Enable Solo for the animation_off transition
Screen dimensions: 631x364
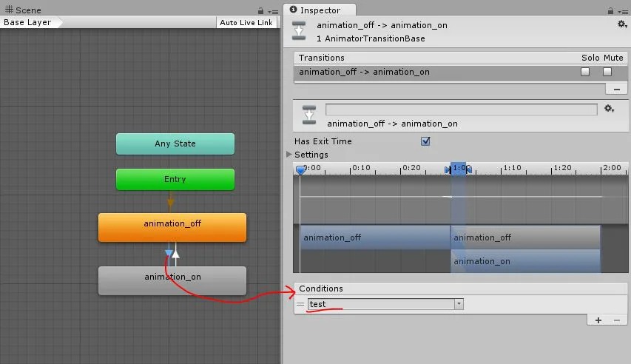pos(585,72)
